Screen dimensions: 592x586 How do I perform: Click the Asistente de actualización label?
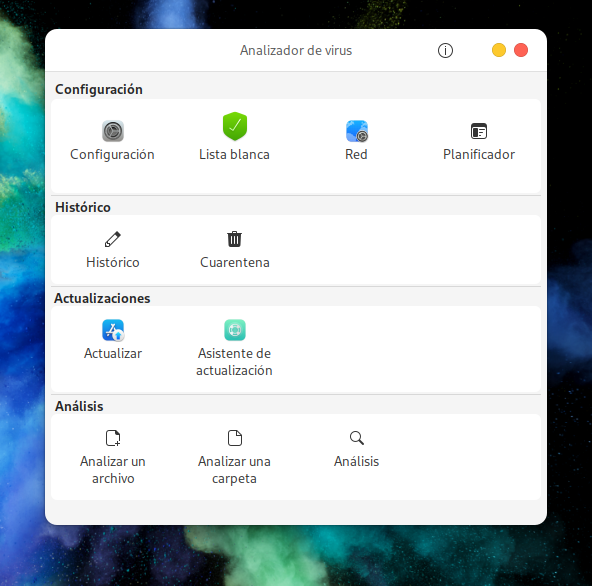tap(234, 362)
